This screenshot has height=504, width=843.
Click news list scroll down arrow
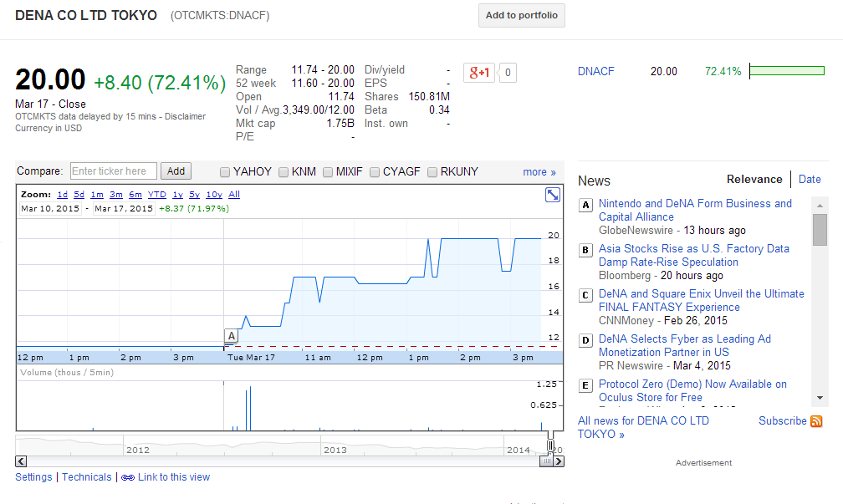820,398
